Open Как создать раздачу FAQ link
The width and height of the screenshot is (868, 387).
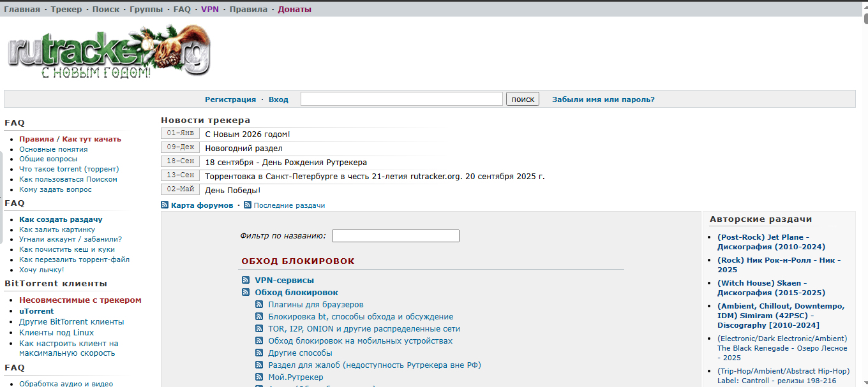click(x=61, y=219)
